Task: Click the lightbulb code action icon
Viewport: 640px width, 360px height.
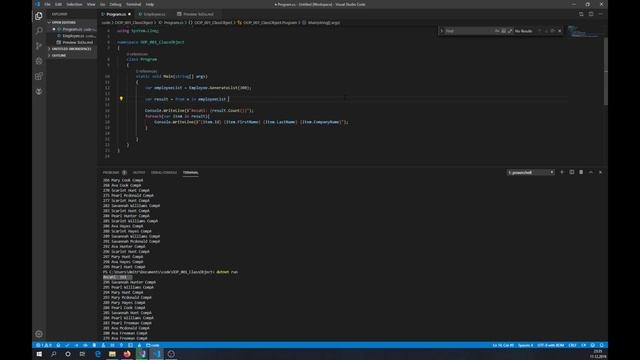Action: pos(121,99)
